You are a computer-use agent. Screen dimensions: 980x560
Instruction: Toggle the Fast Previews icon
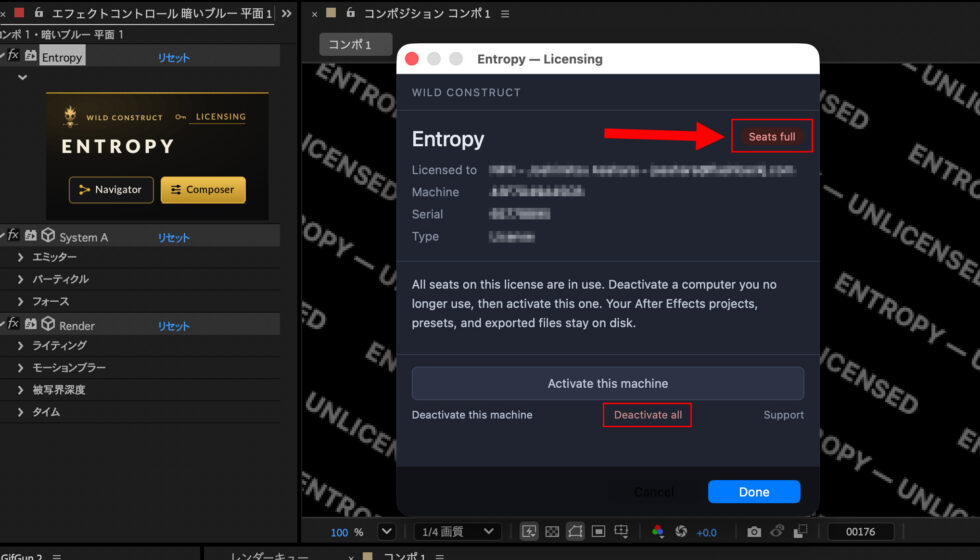click(529, 531)
